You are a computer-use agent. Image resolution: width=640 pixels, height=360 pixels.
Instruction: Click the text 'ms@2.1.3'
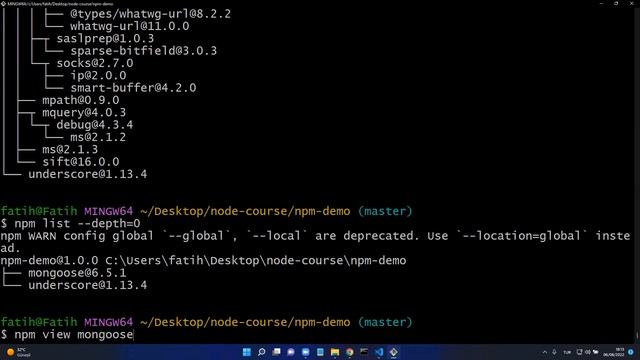[x=70, y=150]
